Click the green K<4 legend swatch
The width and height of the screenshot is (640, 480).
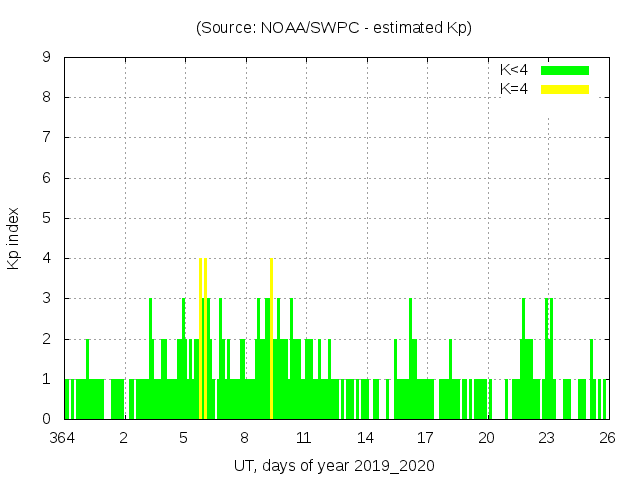point(565,70)
